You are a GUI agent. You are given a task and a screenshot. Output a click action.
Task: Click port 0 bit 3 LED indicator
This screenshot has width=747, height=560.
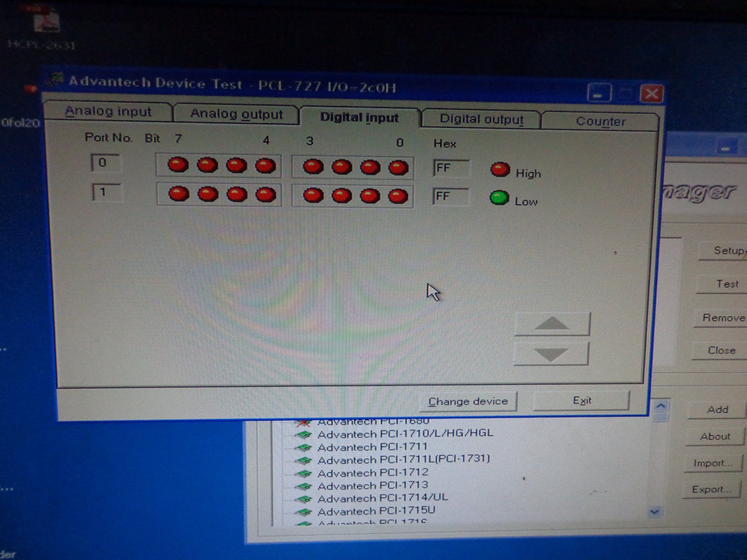click(313, 167)
